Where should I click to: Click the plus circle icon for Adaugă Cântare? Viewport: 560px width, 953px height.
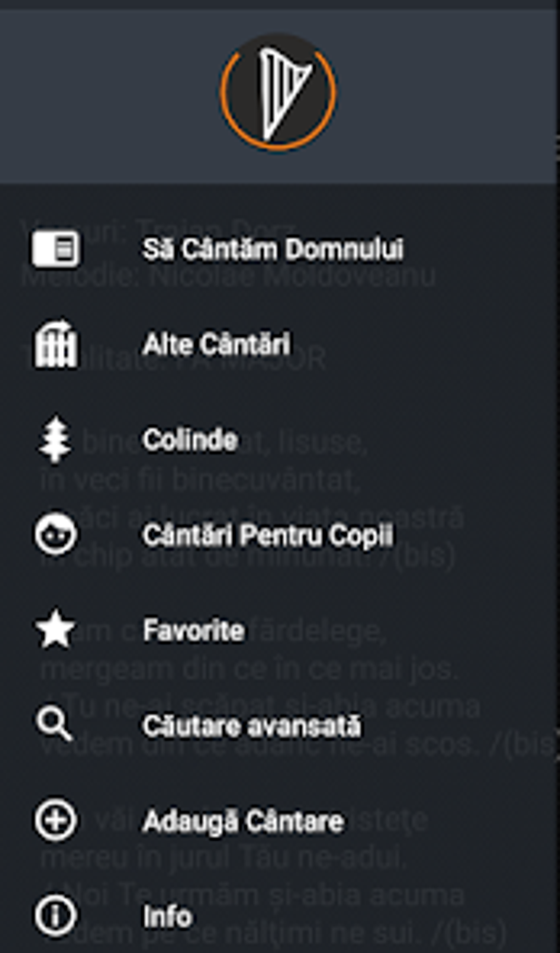pyautogui.click(x=55, y=821)
